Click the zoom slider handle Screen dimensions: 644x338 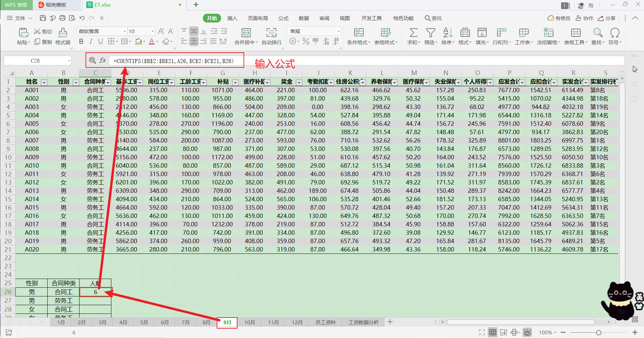[598, 332]
